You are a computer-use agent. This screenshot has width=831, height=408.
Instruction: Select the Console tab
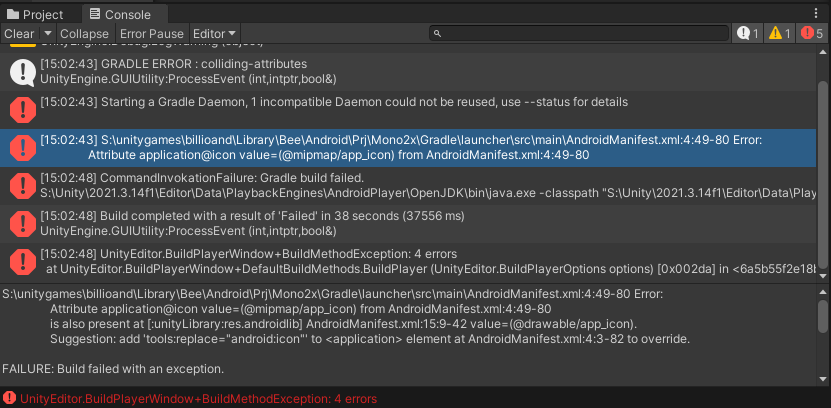[120, 14]
